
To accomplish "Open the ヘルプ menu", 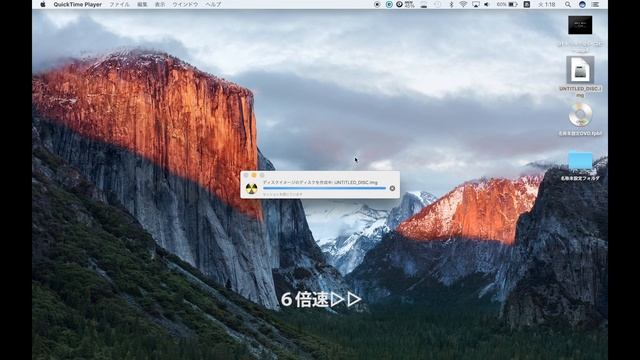I will pos(213,4).
